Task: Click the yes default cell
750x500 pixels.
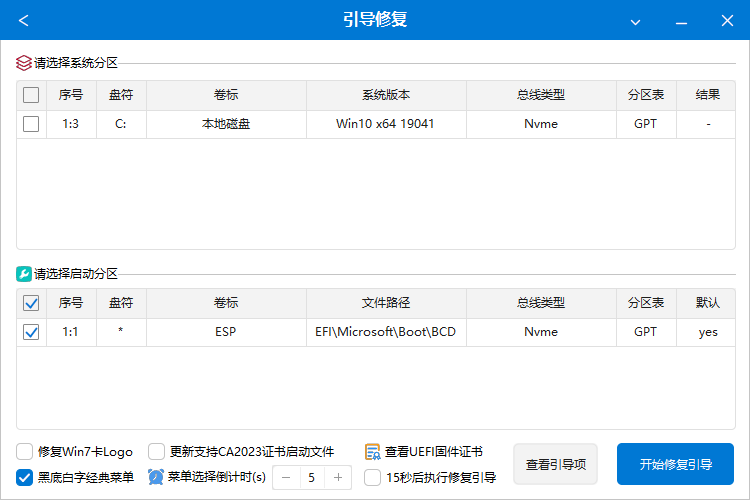Action: click(706, 332)
